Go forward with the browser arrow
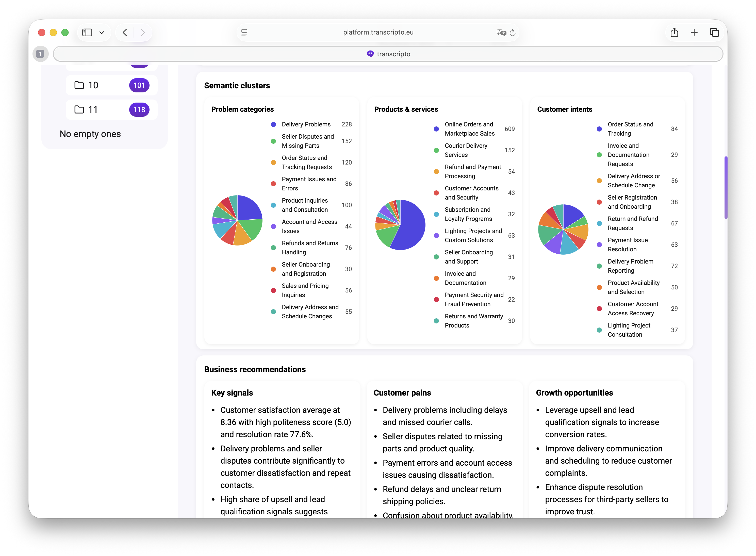The height and width of the screenshot is (556, 756). 143,32
